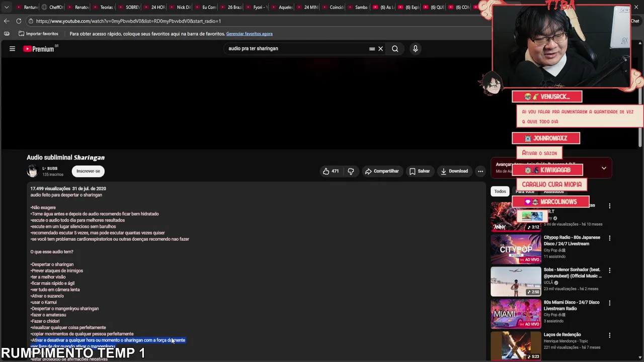Screen dimensions: 644x362
Task: Focus the browser address bar URL
Action: 128,21
